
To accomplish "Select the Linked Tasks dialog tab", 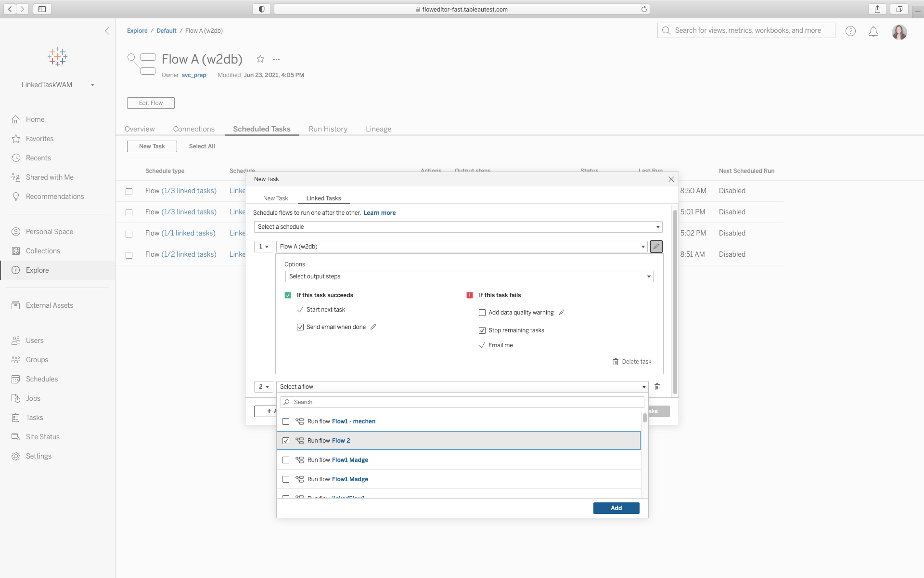I will click(323, 198).
